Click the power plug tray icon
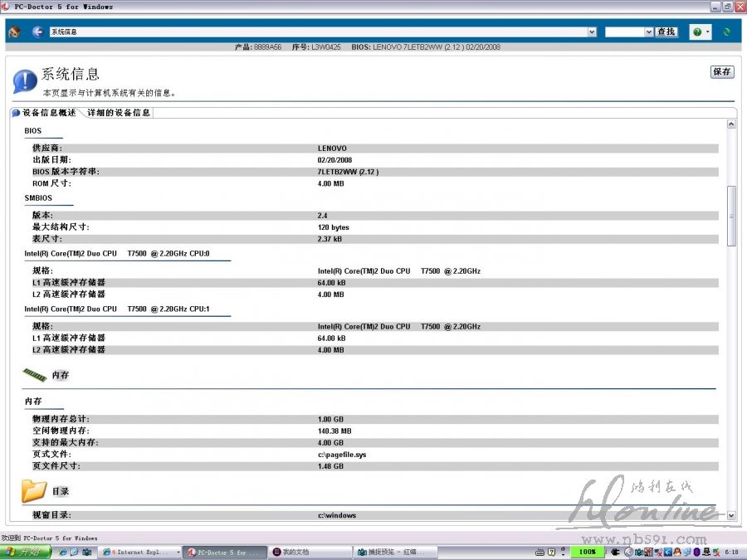This screenshot has width=747, height=560. click(615, 552)
